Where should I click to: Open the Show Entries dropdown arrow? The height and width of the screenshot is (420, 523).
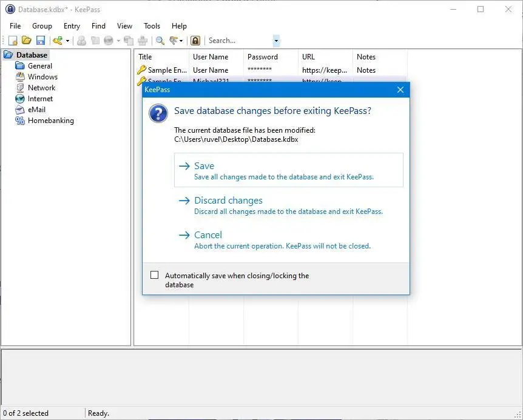pyautogui.click(x=181, y=41)
